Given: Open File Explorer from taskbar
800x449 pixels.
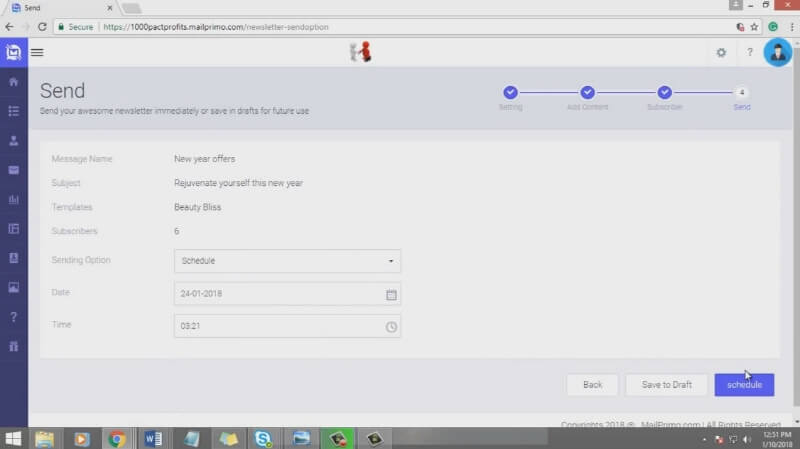Looking at the screenshot, I should tap(44, 439).
